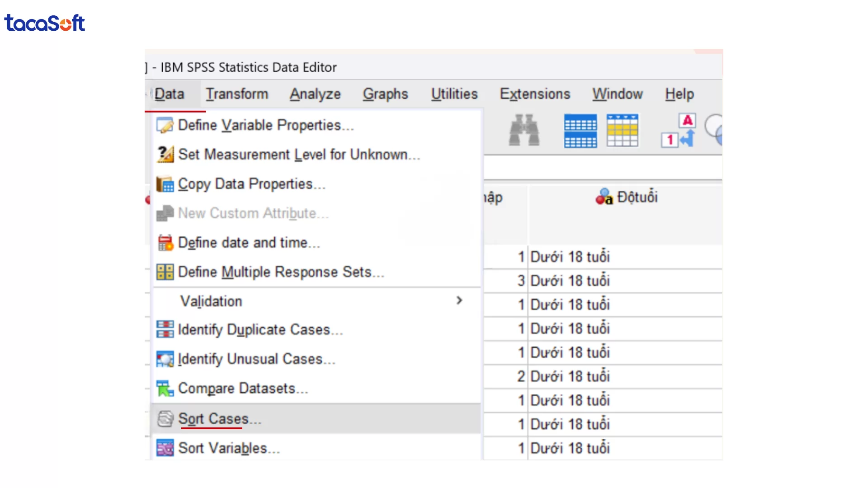868x488 pixels.
Task: Open the Analyze menu
Action: coord(315,94)
